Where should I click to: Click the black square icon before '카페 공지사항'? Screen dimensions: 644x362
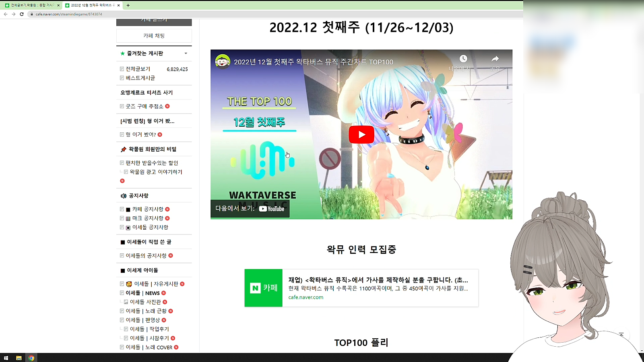128,210
